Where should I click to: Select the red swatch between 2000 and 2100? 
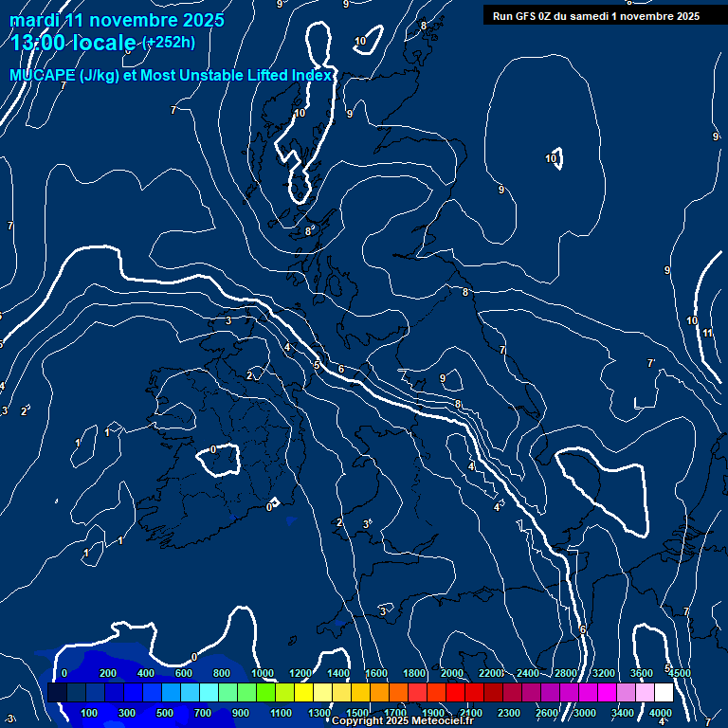tap(455, 692)
